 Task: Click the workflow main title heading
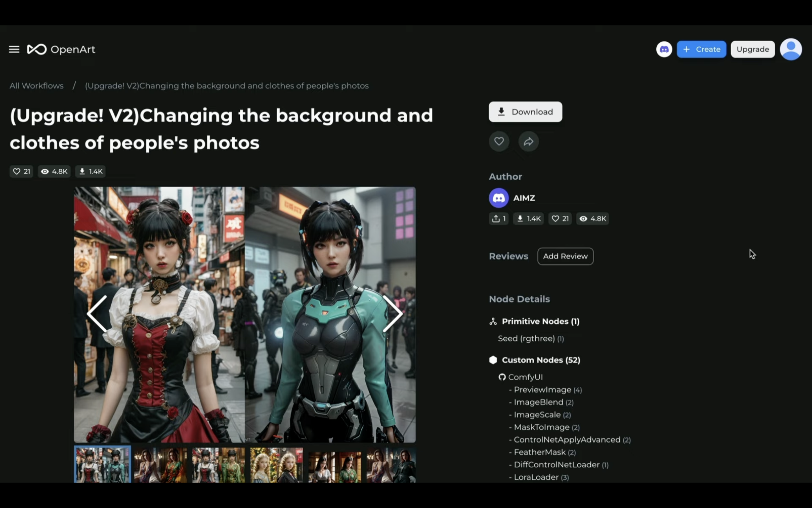pyautogui.click(x=221, y=129)
